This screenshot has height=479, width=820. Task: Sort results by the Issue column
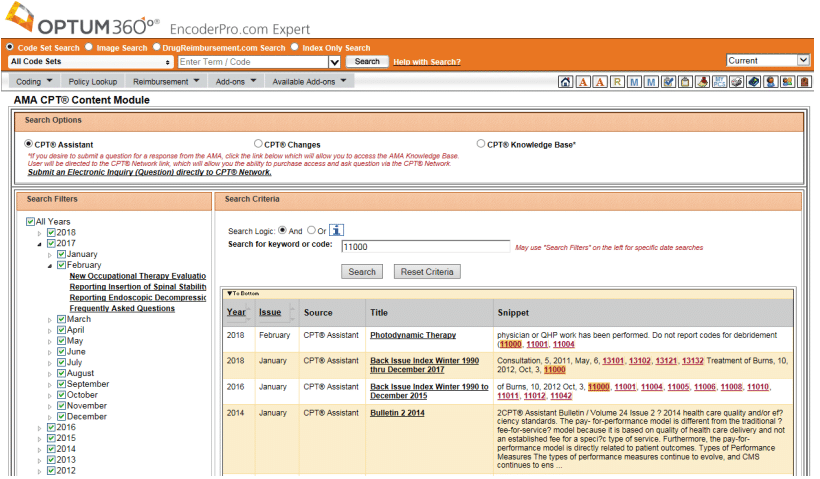[270, 312]
